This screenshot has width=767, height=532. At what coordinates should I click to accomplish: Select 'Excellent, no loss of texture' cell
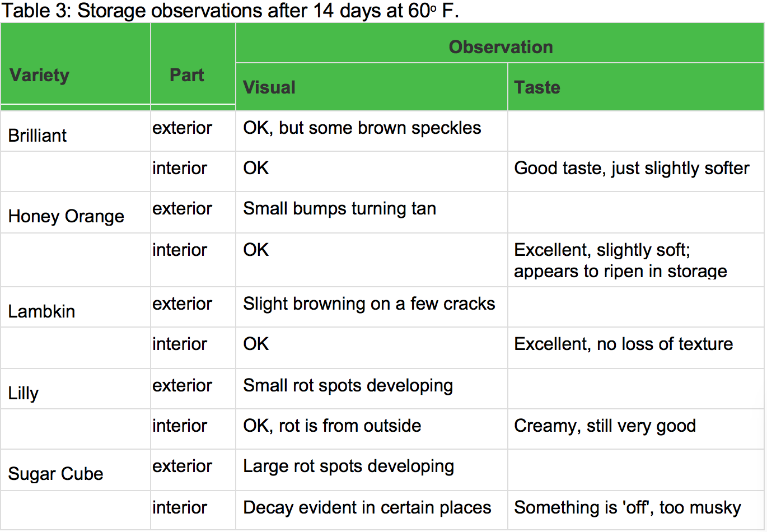[623, 344]
